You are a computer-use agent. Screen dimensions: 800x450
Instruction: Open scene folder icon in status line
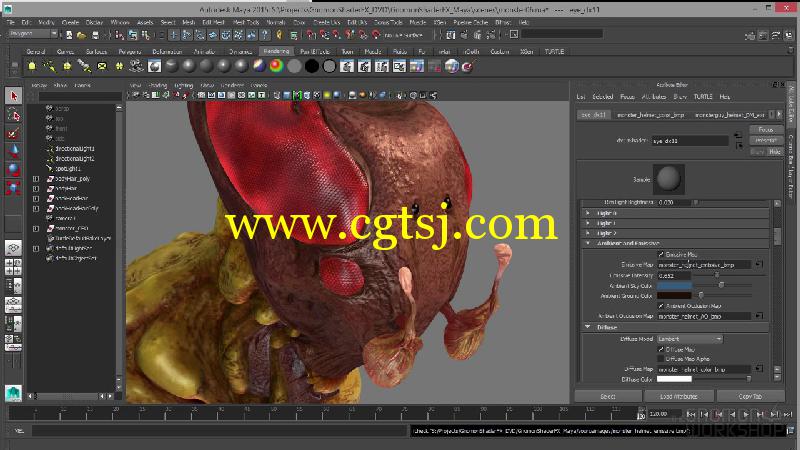81,35
